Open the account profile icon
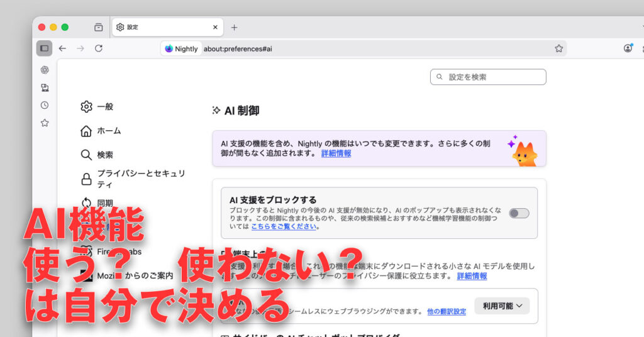Image resolution: width=644 pixels, height=337 pixels. (x=628, y=48)
